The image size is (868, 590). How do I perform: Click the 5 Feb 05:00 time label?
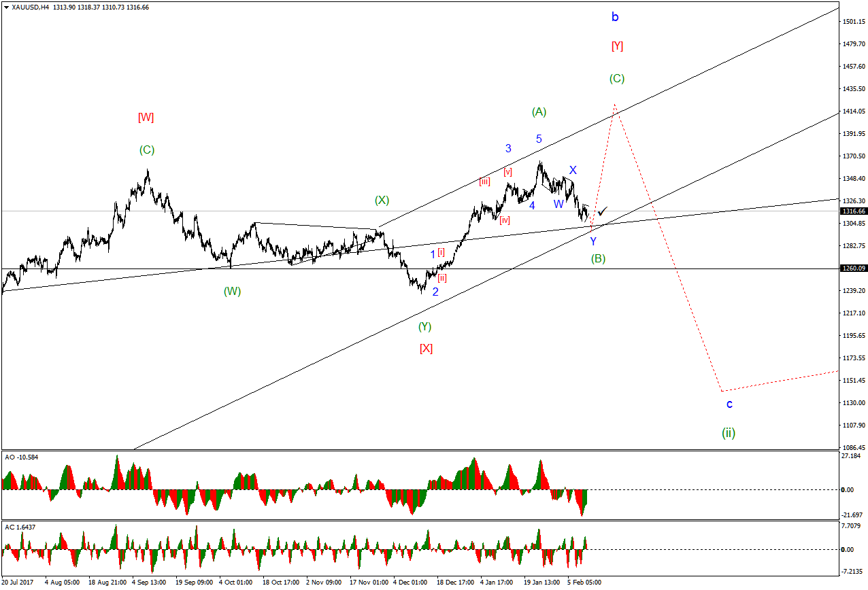pos(586,583)
